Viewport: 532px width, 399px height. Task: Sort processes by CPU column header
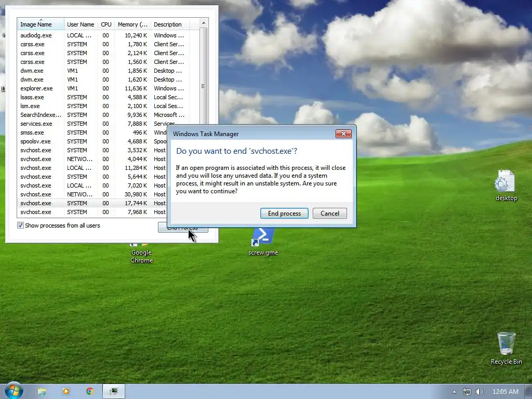coord(106,24)
